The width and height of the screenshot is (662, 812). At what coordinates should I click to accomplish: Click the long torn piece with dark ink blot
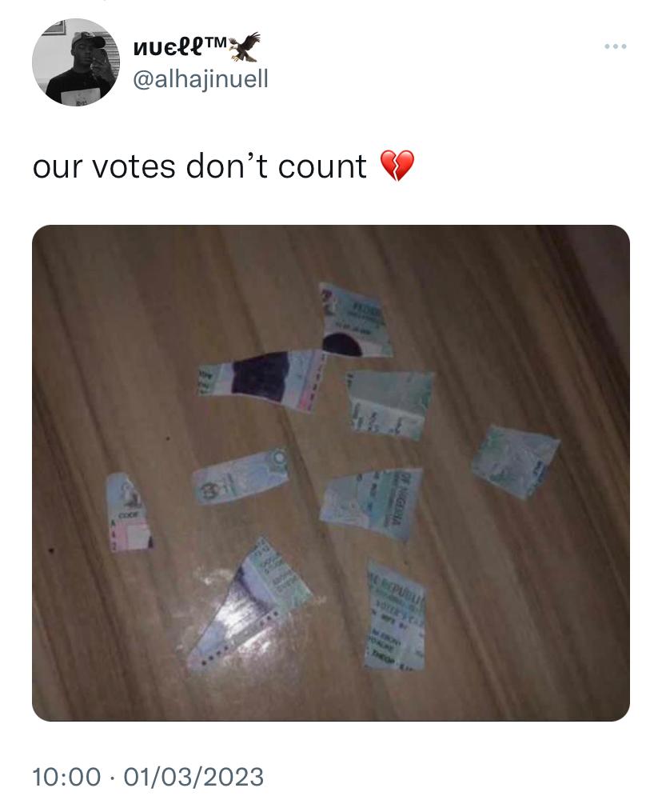pos(261,379)
